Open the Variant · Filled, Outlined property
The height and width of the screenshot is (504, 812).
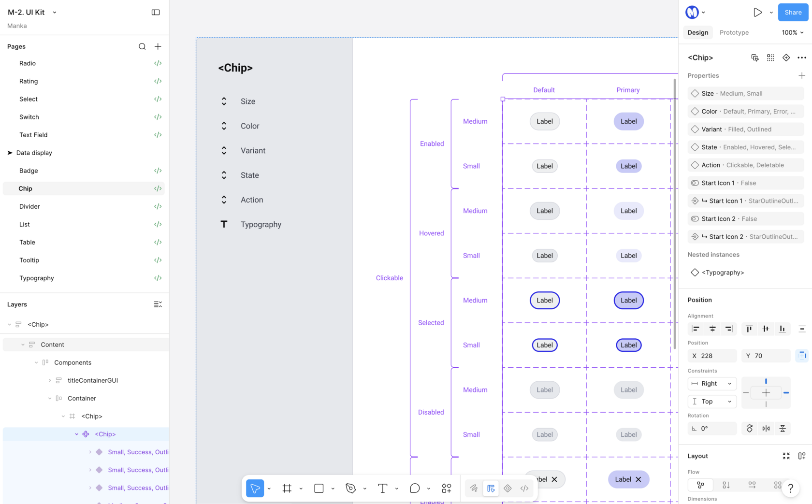coord(746,130)
